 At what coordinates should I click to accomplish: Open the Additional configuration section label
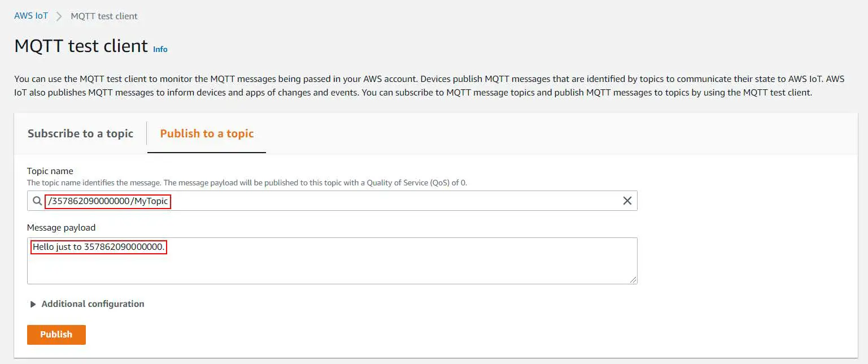(x=93, y=304)
